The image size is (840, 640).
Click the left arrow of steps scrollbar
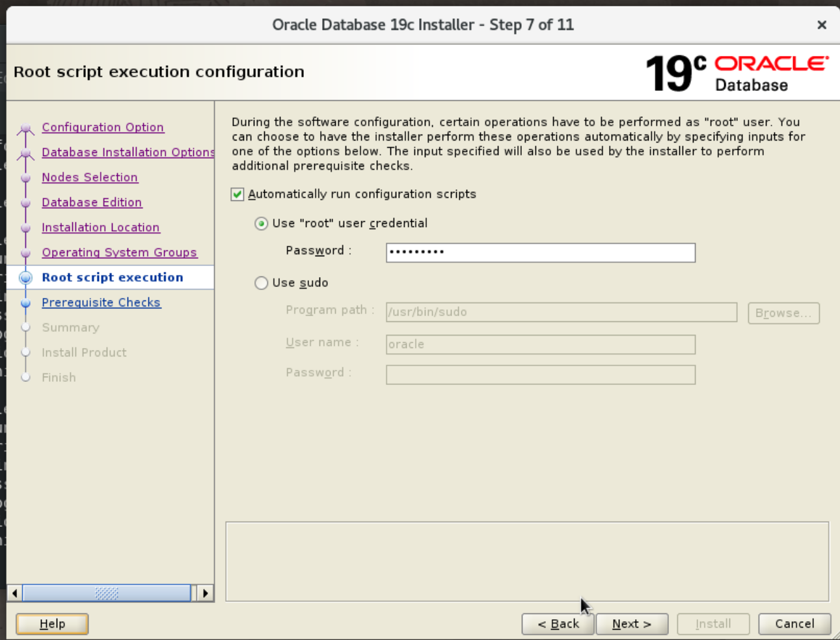point(14,593)
